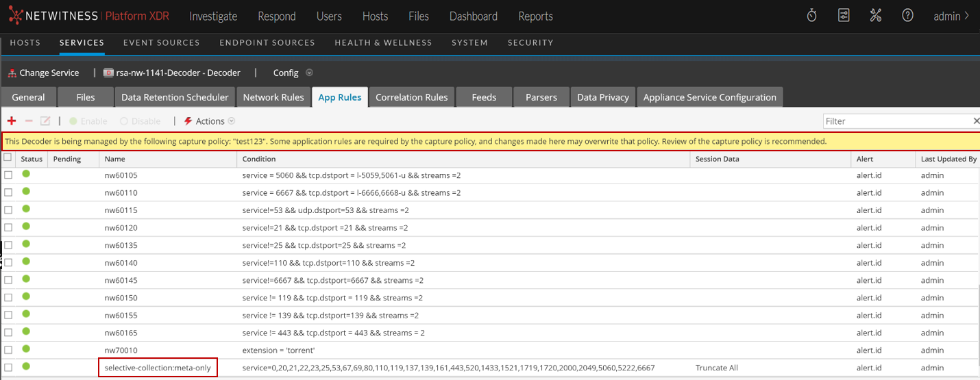This screenshot has width=980, height=380.
Task: Go to the Event Sources section
Action: (161, 42)
